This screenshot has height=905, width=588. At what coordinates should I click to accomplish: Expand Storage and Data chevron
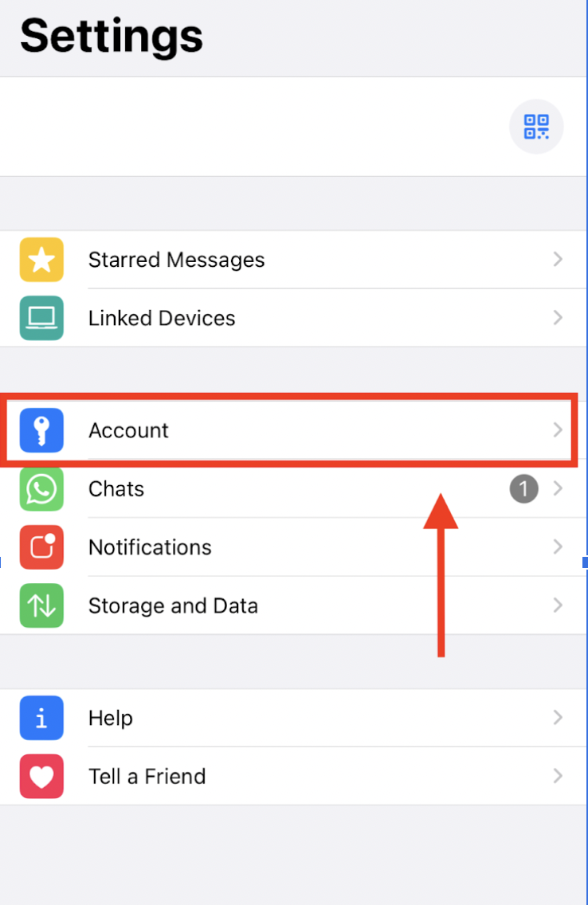tap(558, 605)
